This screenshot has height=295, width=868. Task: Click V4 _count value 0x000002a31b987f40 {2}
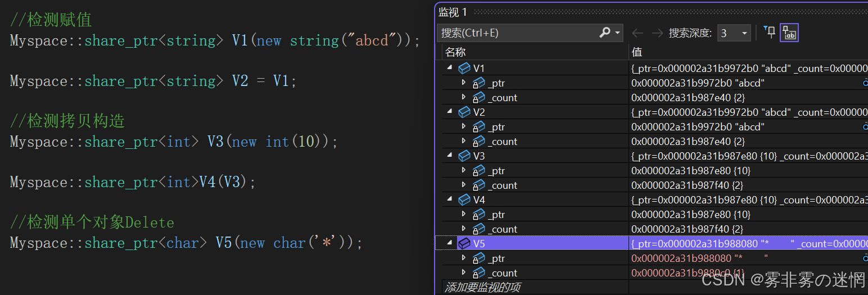pos(687,229)
